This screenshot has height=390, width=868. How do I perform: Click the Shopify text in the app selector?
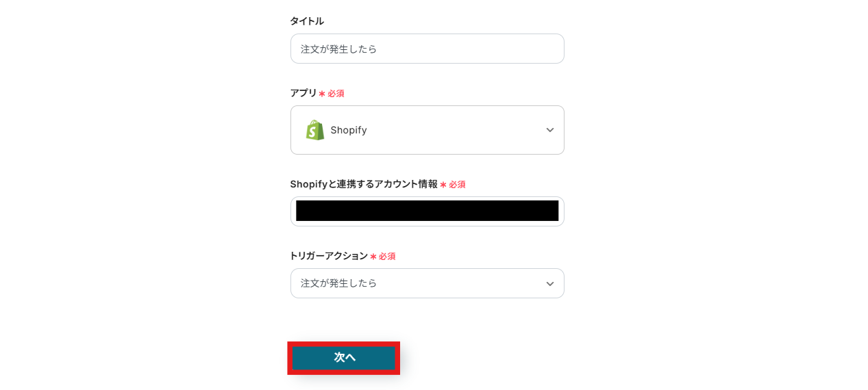click(349, 130)
